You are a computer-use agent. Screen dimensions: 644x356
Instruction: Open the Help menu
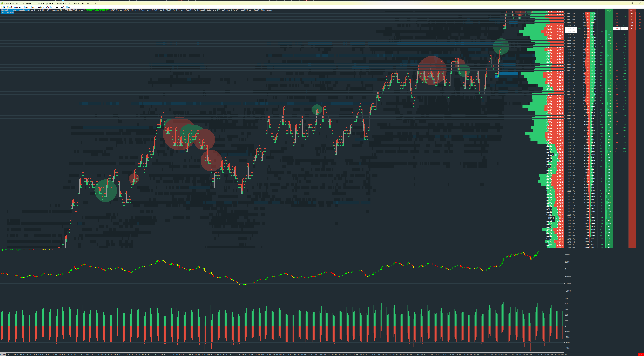68,7
